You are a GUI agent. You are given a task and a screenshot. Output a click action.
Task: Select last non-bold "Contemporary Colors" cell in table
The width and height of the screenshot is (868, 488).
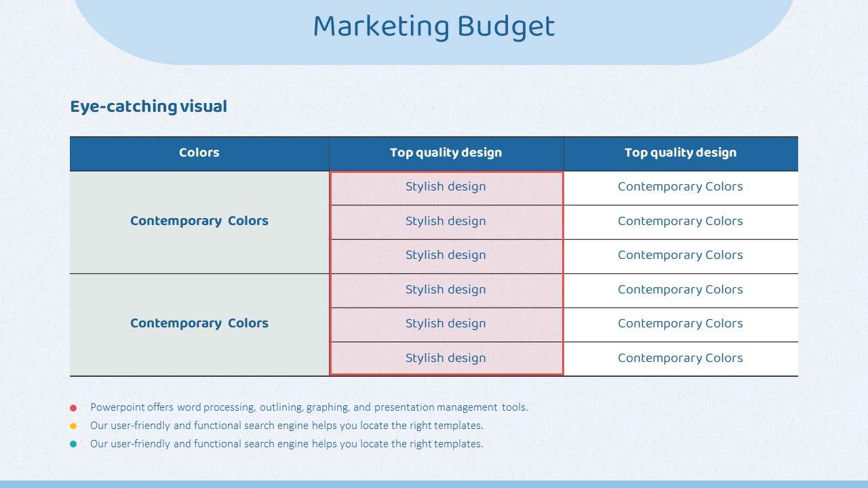(681, 359)
